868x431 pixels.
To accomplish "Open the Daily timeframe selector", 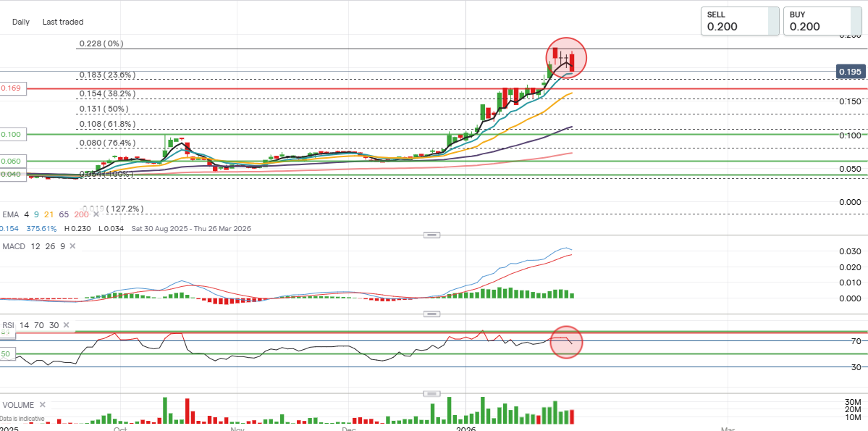I will [x=21, y=22].
